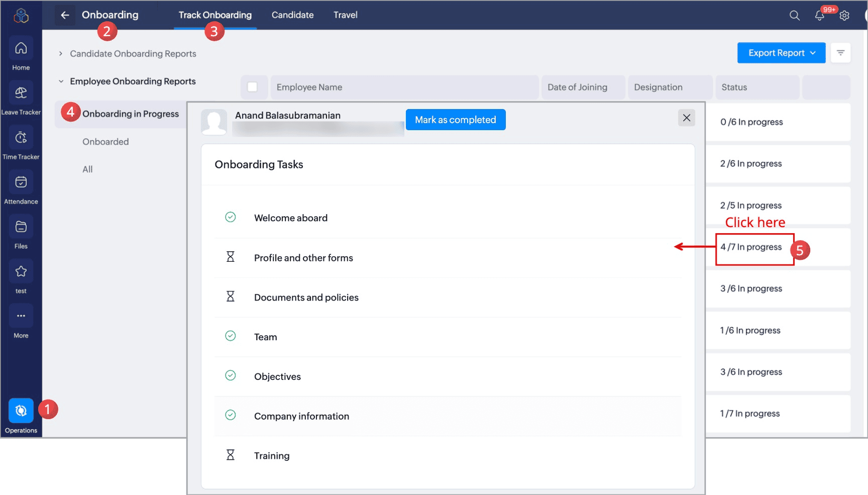Tick the select-all employees checkbox
868x495 pixels.
tap(252, 87)
